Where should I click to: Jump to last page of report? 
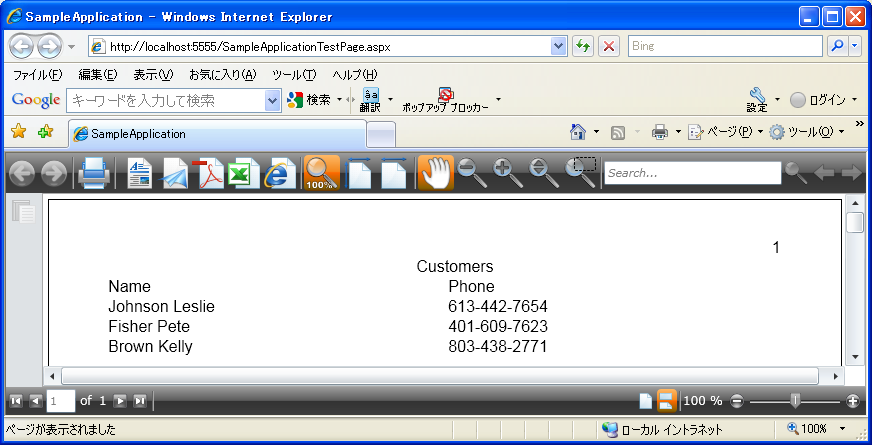pos(140,400)
